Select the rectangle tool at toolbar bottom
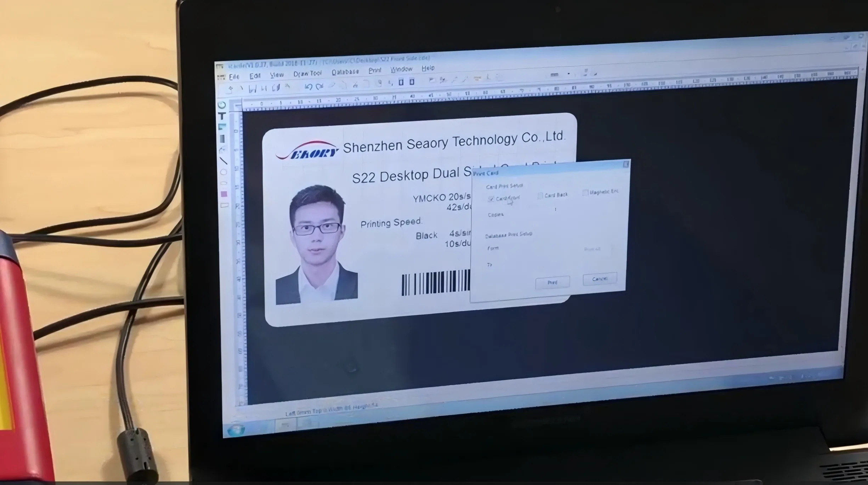This screenshot has width=868, height=485. (224, 205)
